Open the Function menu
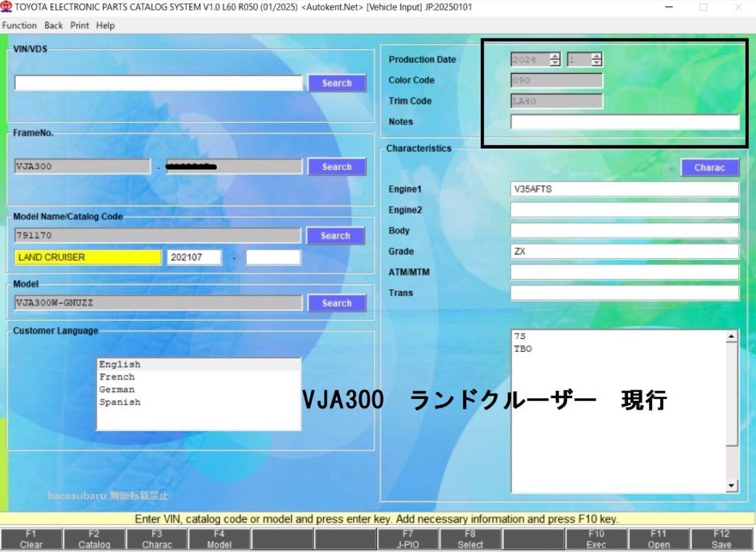The image size is (756, 552). 20,26
